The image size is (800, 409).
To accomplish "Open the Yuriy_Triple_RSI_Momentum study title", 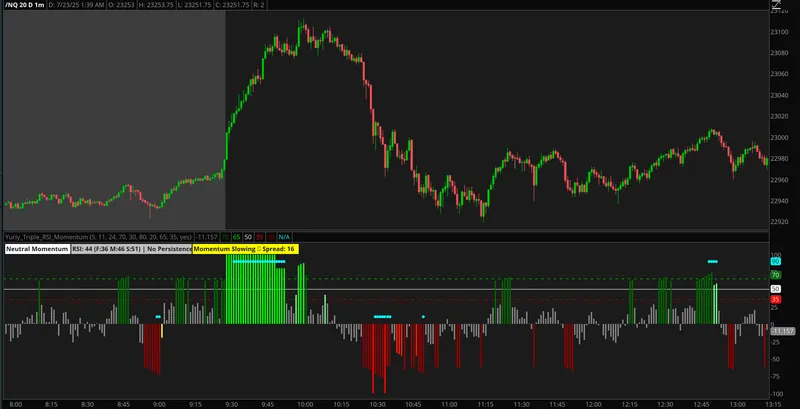I will click(98, 237).
